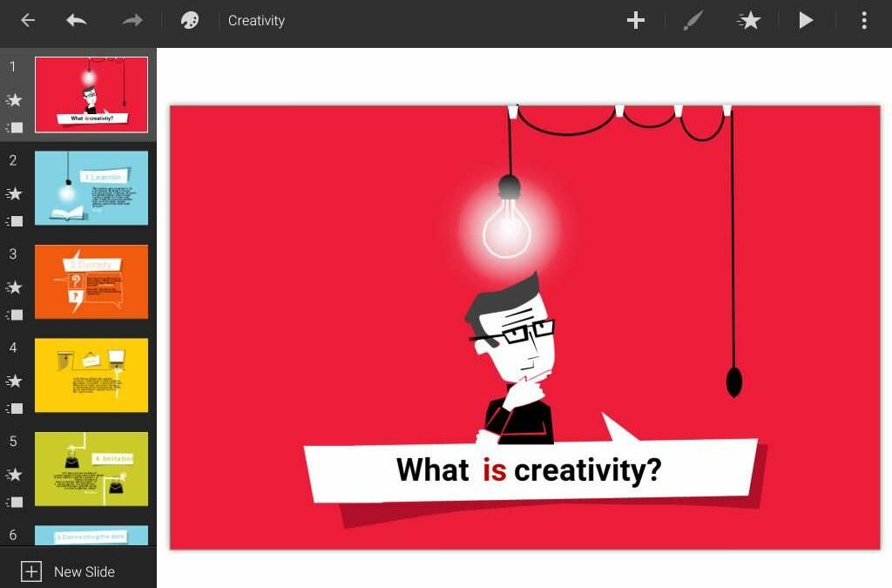The height and width of the screenshot is (588, 892).
Task: Redo the last undone action
Action: (x=132, y=20)
